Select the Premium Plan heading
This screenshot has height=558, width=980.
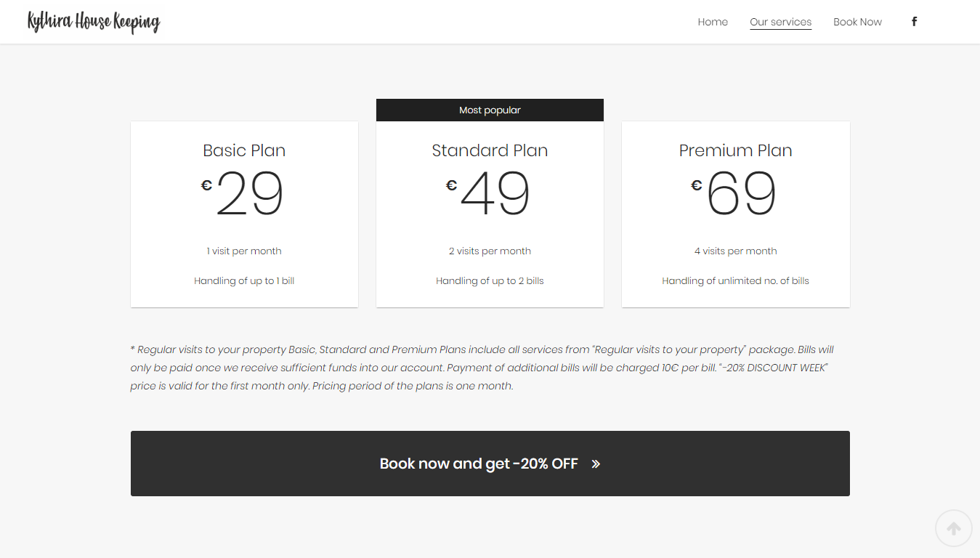[735, 150]
